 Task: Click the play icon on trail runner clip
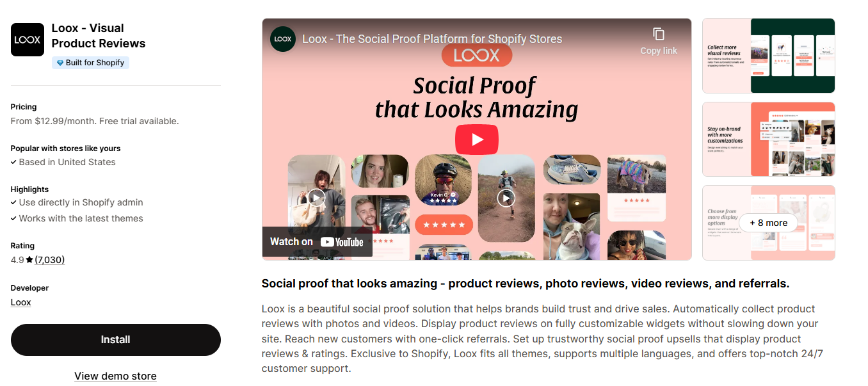(x=506, y=198)
